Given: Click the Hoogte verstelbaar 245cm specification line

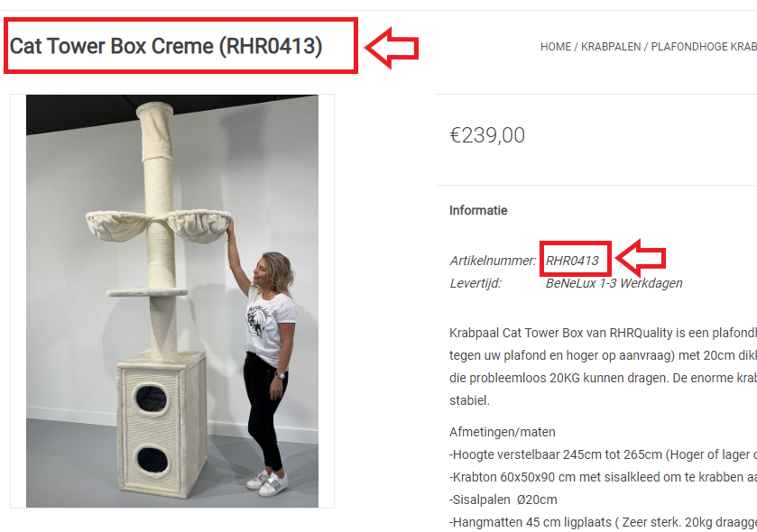Looking at the screenshot, I should (603, 454).
